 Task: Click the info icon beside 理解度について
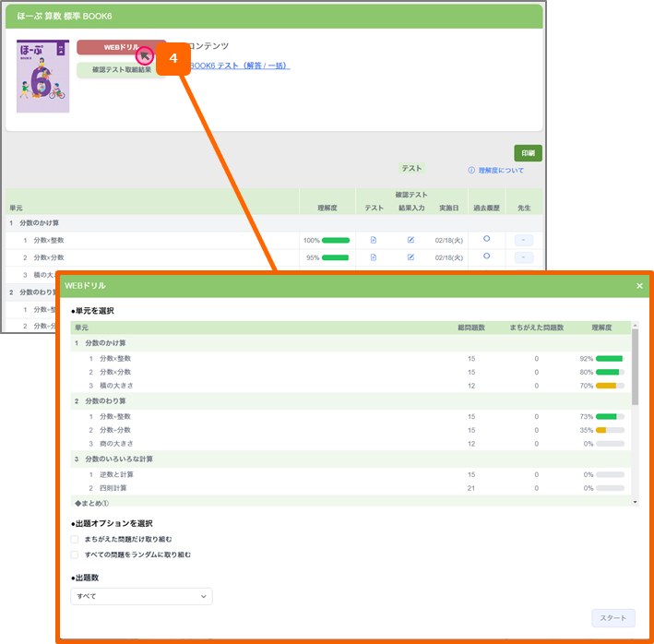pyautogui.click(x=471, y=171)
